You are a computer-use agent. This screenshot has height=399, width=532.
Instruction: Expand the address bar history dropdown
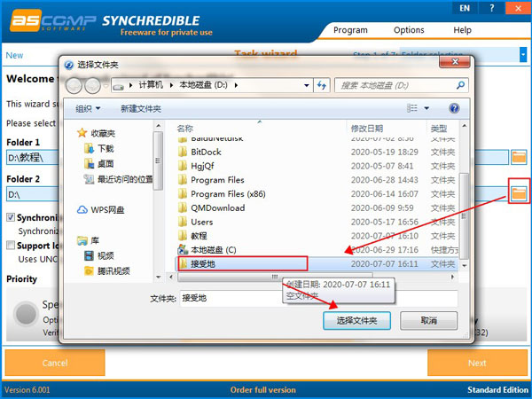click(307, 85)
